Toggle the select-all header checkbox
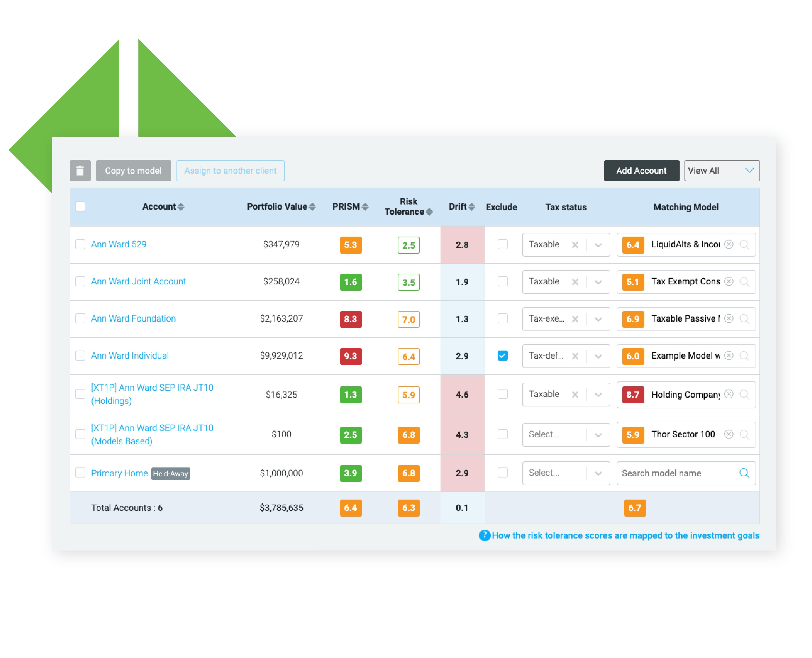The image size is (812, 658). (x=80, y=207)
